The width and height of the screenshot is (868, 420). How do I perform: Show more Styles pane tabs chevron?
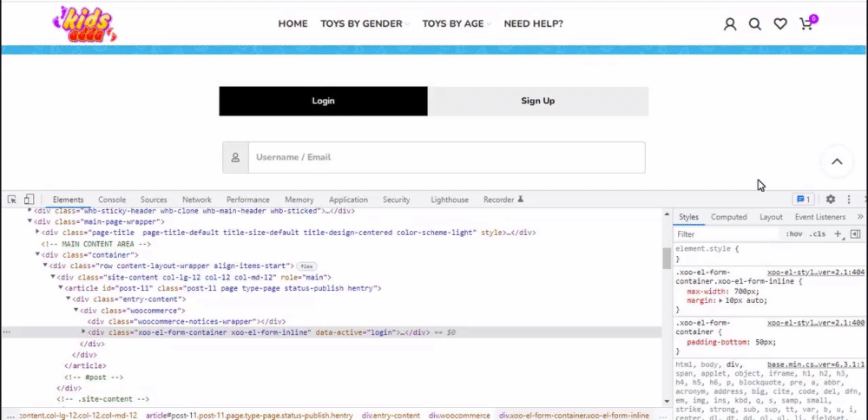859,217
